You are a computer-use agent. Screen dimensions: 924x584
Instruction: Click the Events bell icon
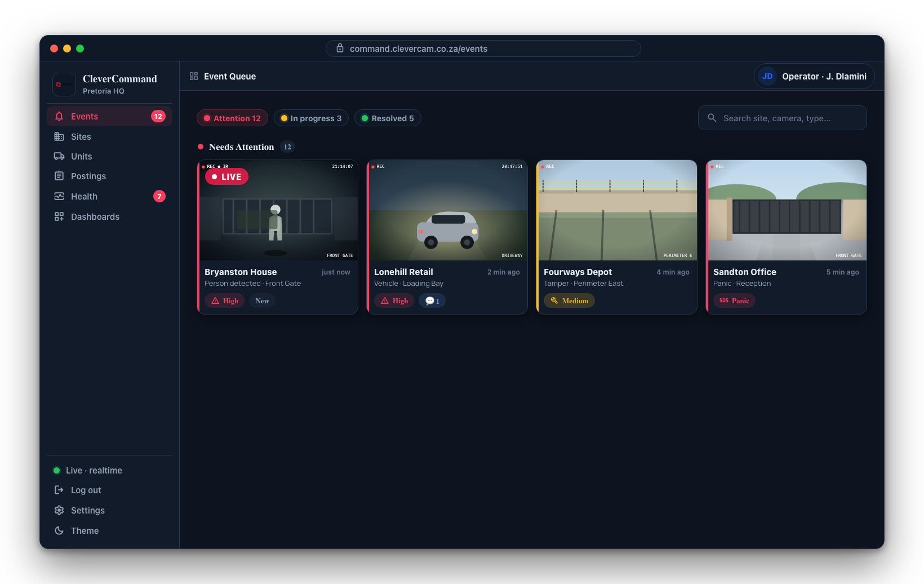(59, 116)
